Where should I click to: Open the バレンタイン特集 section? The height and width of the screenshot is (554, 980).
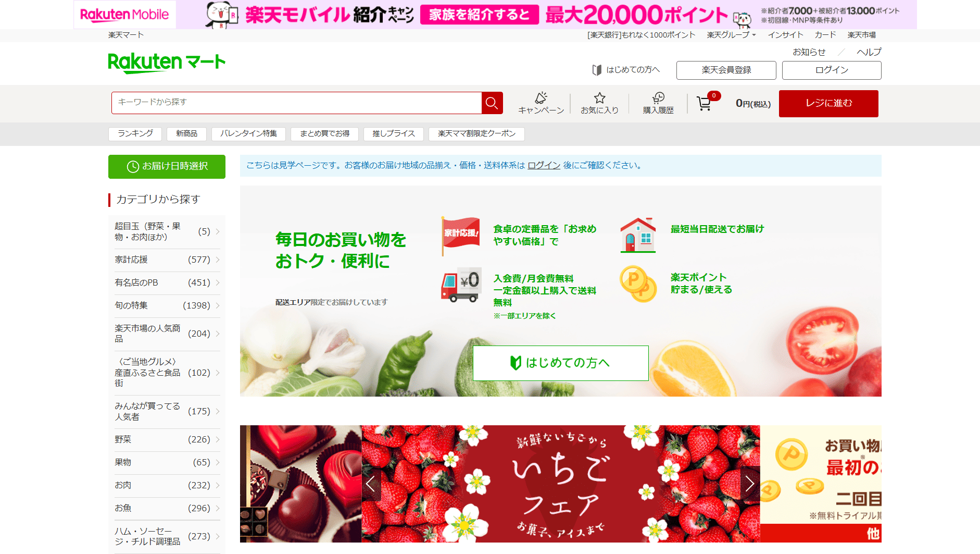pos(249,134)
